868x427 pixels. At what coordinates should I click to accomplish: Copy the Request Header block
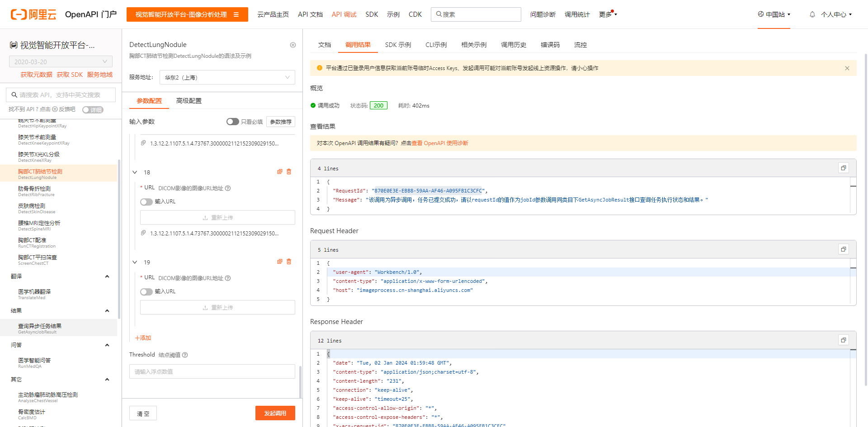(x=843, y=249)
